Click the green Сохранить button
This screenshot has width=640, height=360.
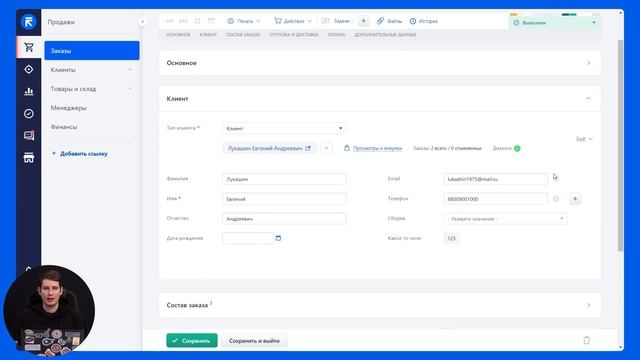point(192,340)
